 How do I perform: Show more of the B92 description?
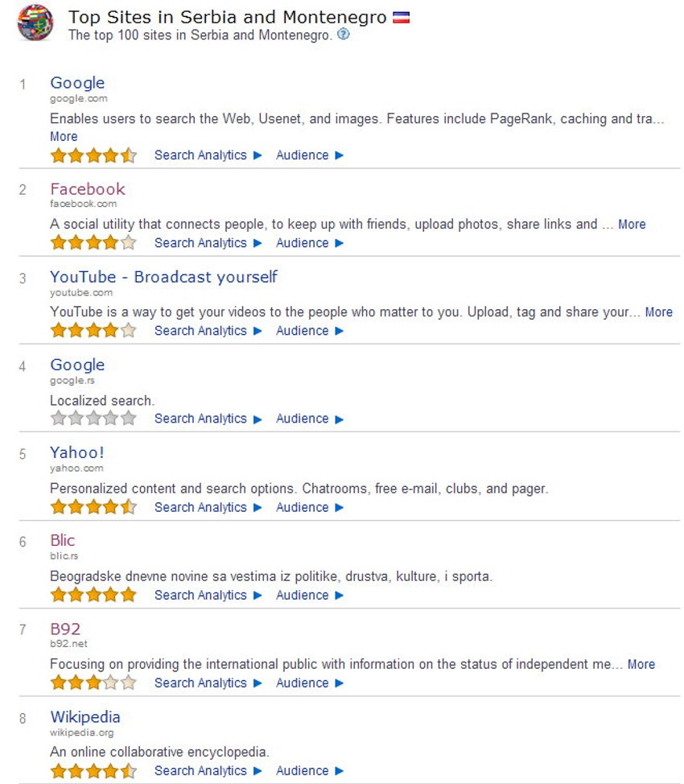[x=641, y=665]
